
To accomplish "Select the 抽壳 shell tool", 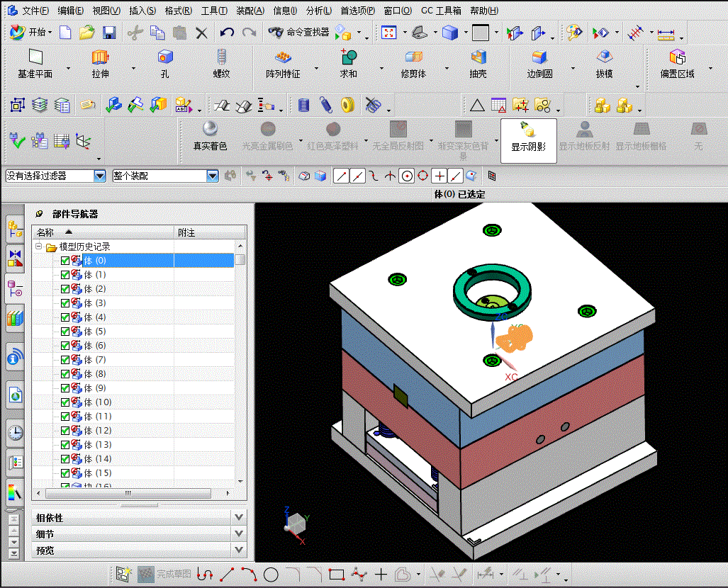I will tap(478, 64).
